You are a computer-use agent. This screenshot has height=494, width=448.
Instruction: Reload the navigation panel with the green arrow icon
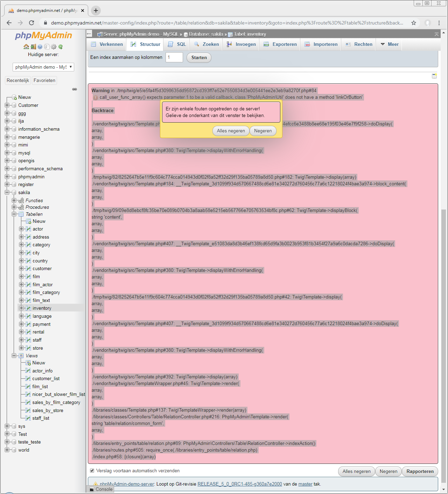point(61,47)
